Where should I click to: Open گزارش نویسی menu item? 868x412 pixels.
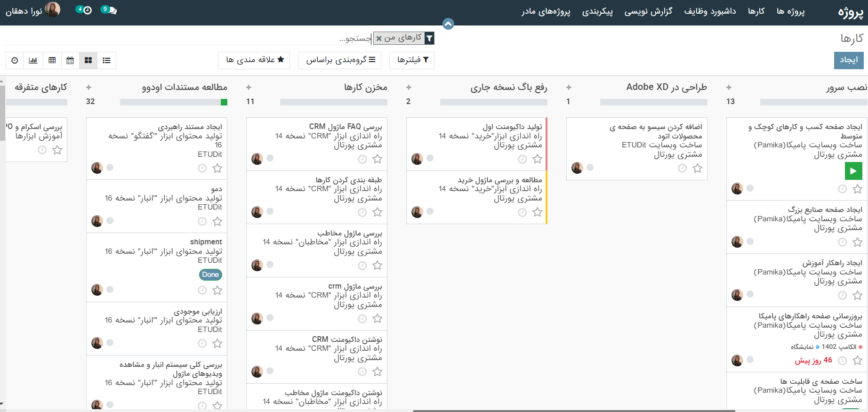coord(648,12)
